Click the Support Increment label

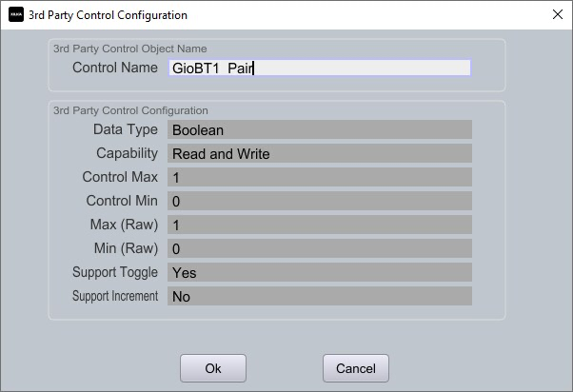[x=115, y=296]
